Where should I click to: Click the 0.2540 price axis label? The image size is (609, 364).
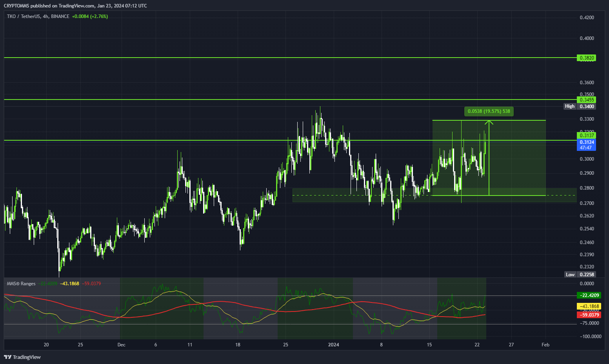587,229
